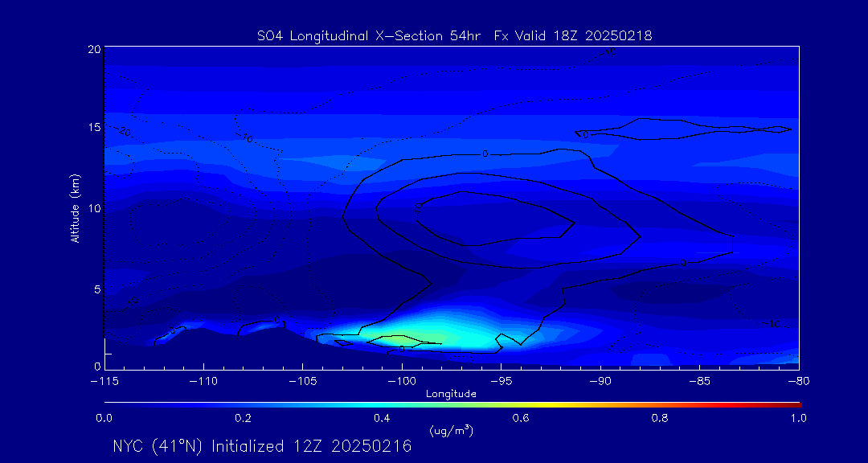Click longitude tick label '-80'
Viewport: 868px width, 463px height.
click(x=798, y=381)
